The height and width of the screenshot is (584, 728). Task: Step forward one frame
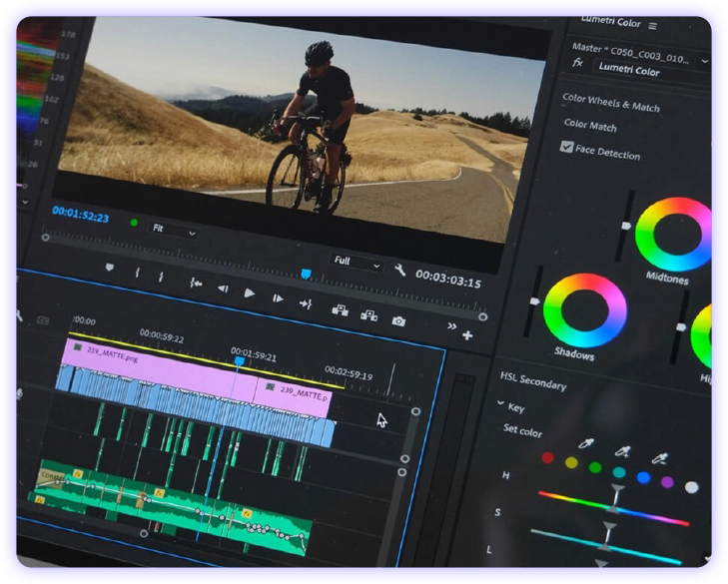pos(278,297)
